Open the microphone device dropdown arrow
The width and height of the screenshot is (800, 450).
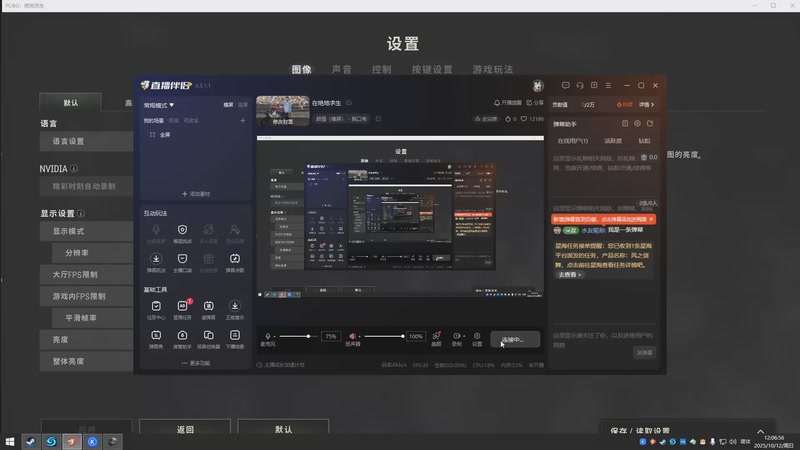pos(274,337)
